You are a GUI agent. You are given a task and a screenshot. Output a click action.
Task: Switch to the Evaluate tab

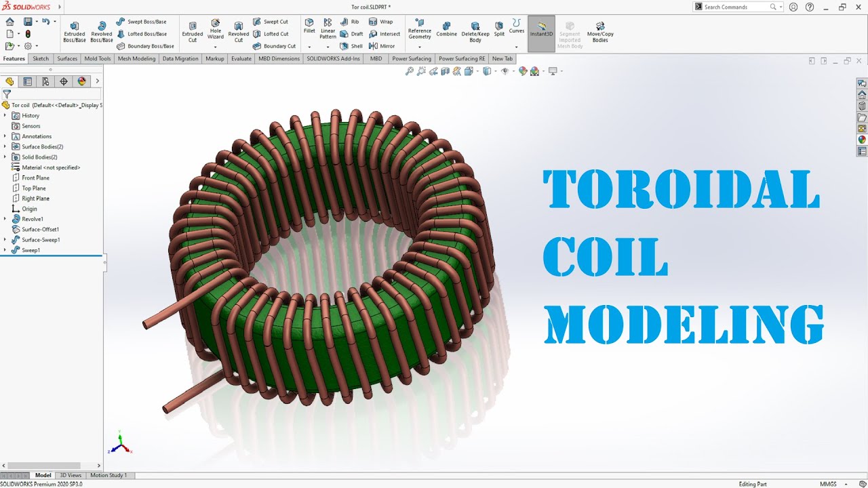(x=241, y=59)
